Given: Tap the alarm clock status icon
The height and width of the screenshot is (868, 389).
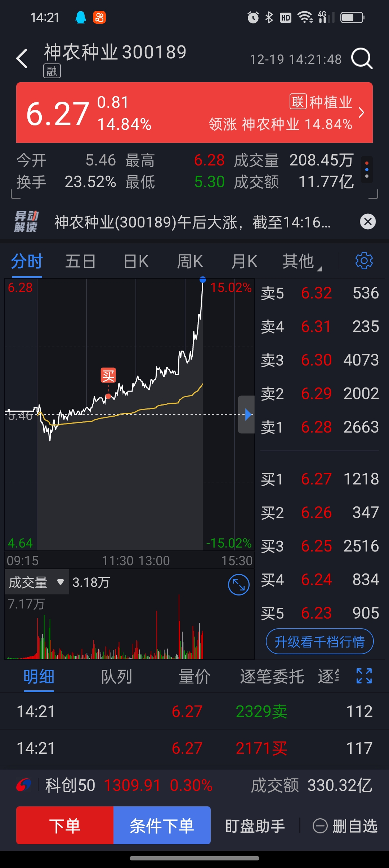Looking at the screenshot, I should pyautogui.click(x=253, y=17).
